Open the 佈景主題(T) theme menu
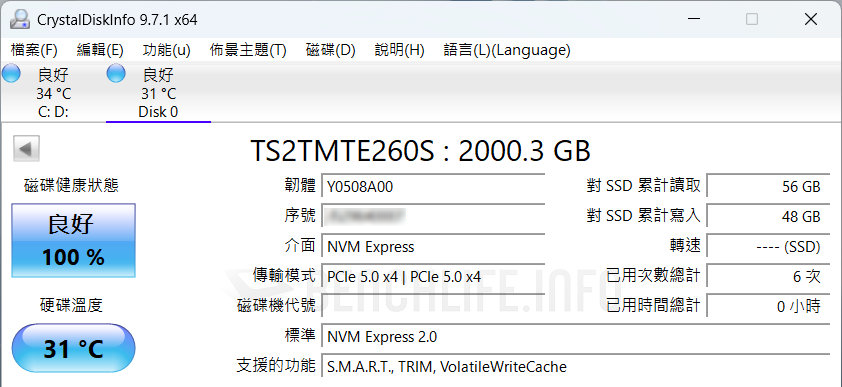 click(248, 50)
